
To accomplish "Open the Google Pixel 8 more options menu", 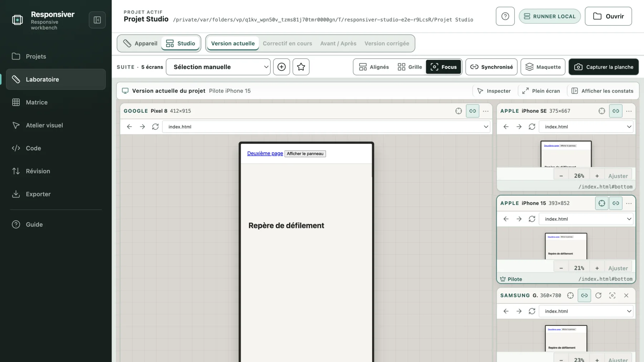I will click(486, 111).
